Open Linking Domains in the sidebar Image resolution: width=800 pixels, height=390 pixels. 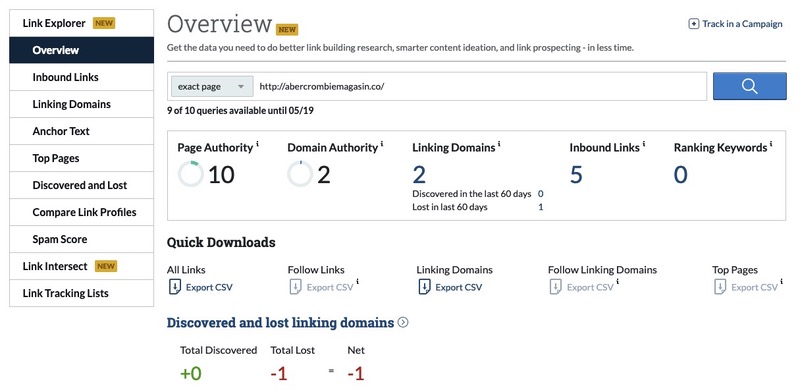pyautogui.click(x=82, y=104)
